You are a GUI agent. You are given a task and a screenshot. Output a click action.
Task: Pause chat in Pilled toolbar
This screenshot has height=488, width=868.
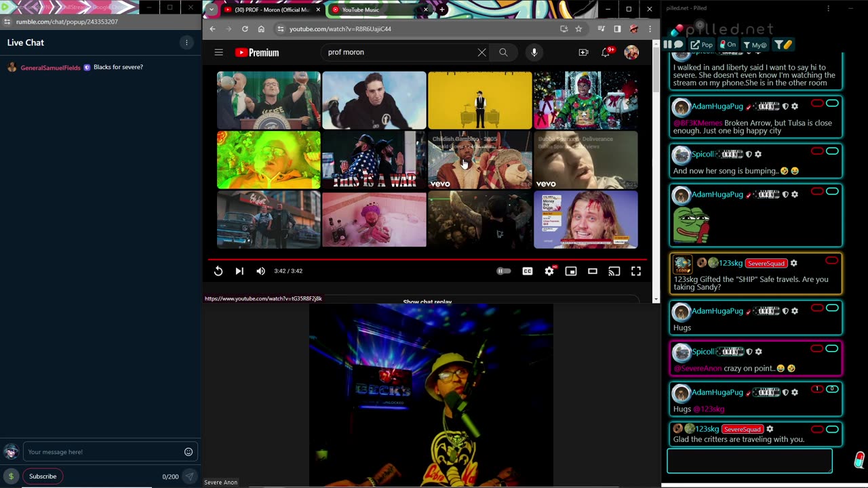pyautogui.click(x=667, y=45)
